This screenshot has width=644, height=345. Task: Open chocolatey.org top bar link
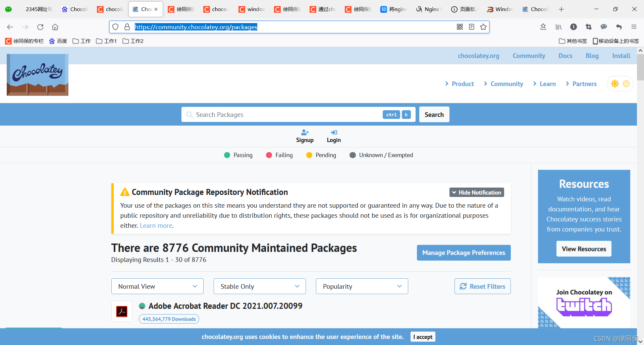click(x=479, y=56)
